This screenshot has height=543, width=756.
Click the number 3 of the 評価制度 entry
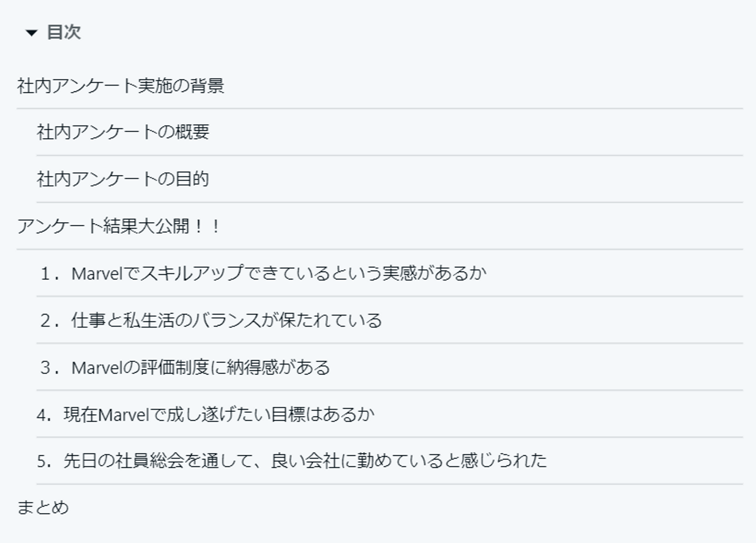click(46, 368)
